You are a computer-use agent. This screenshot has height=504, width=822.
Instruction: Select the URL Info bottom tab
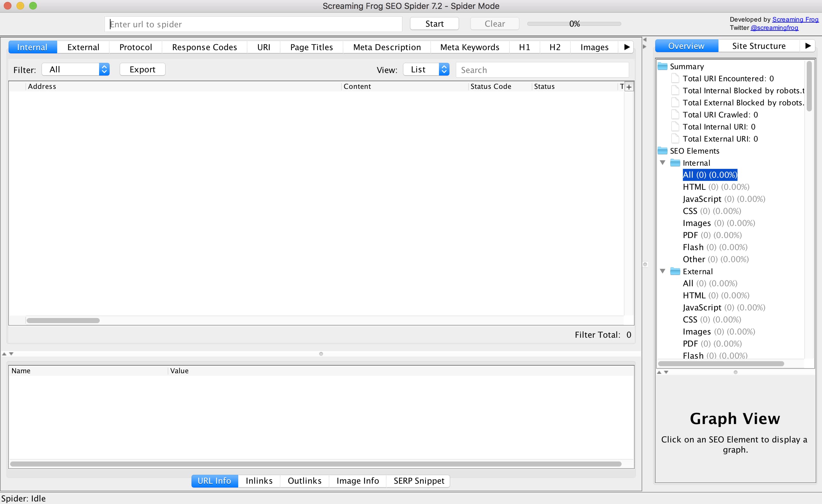tap(214, 481)
